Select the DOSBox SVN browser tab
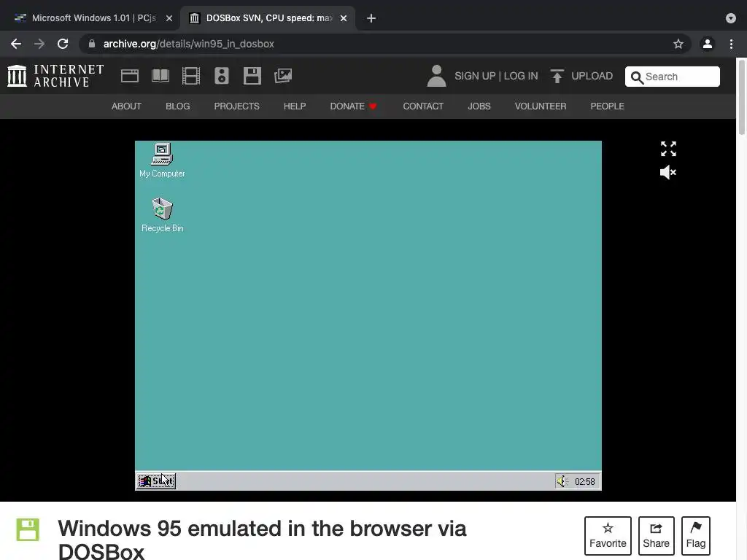This screenshot has width=747, height=560. (x=267, y=18)
